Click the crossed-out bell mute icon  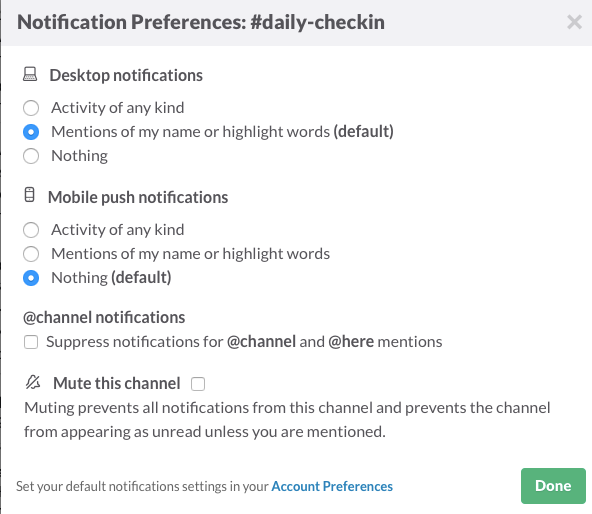click(x=33, y=382)
